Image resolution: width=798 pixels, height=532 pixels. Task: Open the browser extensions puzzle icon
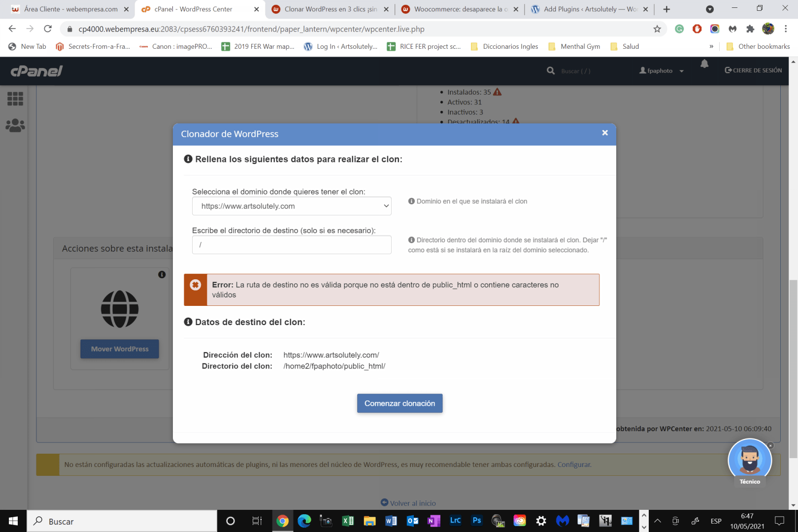750,29
